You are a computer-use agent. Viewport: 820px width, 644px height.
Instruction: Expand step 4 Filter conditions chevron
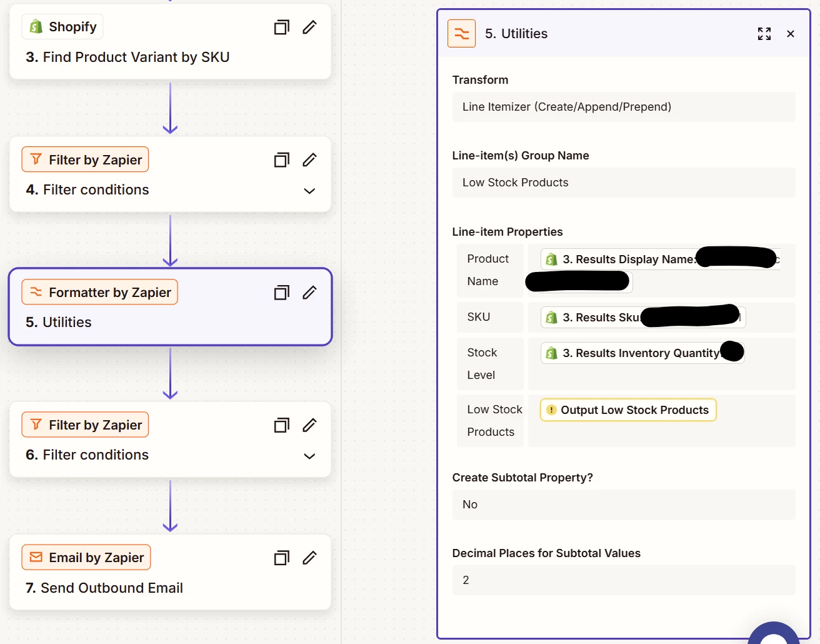309,191
